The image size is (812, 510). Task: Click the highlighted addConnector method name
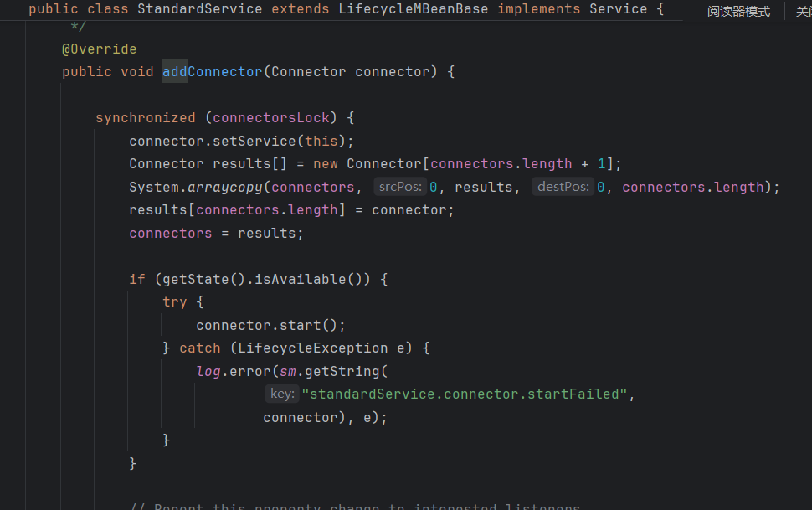point(212,72)
